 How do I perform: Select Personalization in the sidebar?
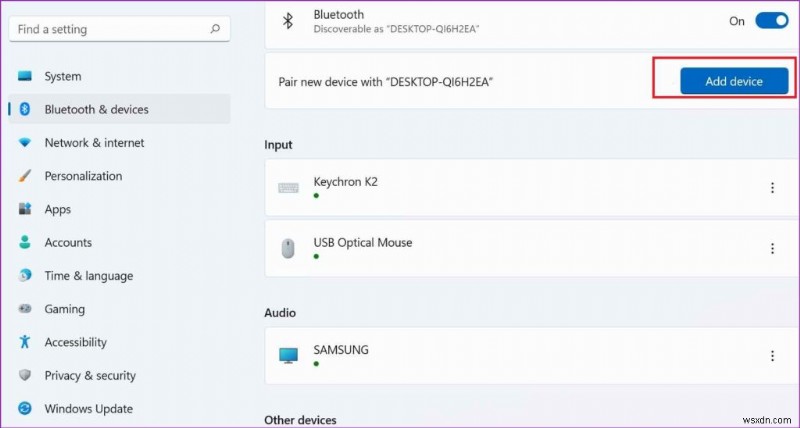pos(83,176)
